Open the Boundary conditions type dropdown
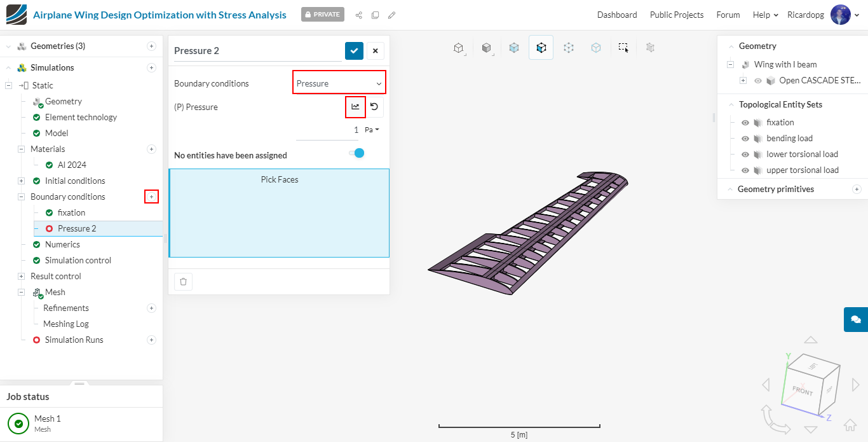Screen dimensions: 868x442 pyautogui.click(x=339, y=83)
